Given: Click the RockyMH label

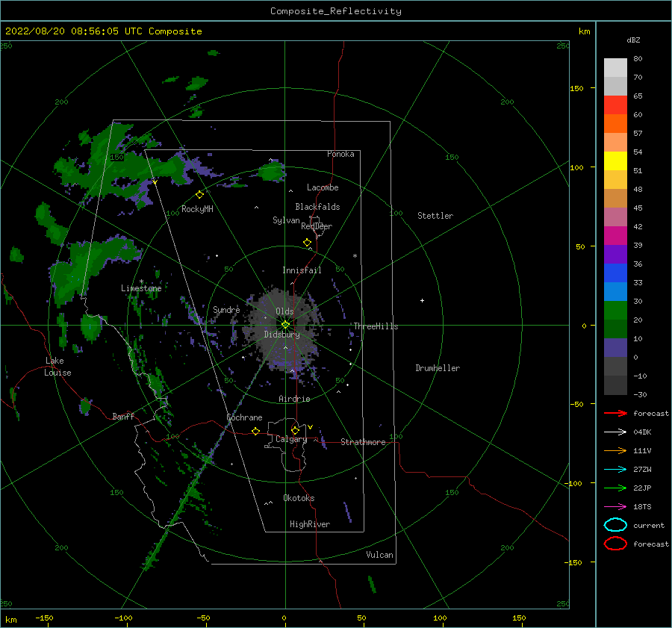Looking at the screenshot, I should click(x=197, y=209).
